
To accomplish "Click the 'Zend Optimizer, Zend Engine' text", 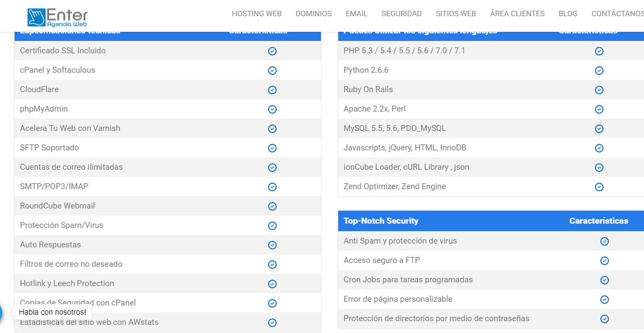I will coord(395,186).
